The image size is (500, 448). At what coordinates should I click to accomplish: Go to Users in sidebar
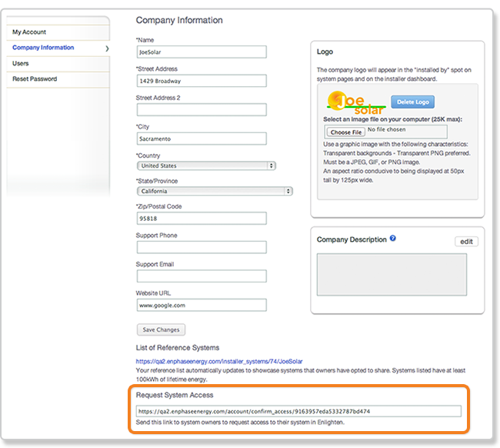coord(21,63)
